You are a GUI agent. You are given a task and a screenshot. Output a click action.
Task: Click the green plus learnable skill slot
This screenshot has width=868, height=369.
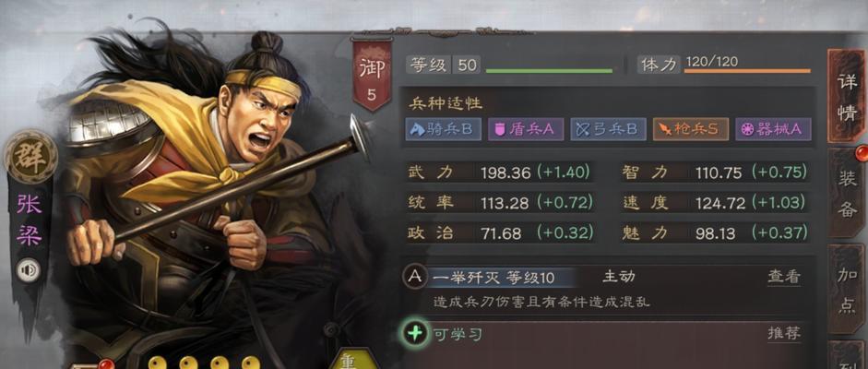pyautogui.click(x=414, y=334)
